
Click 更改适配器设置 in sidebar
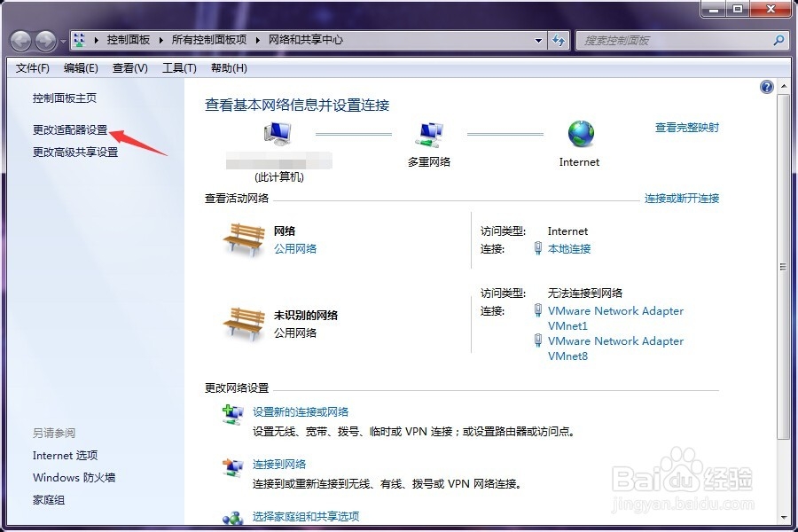71,129
